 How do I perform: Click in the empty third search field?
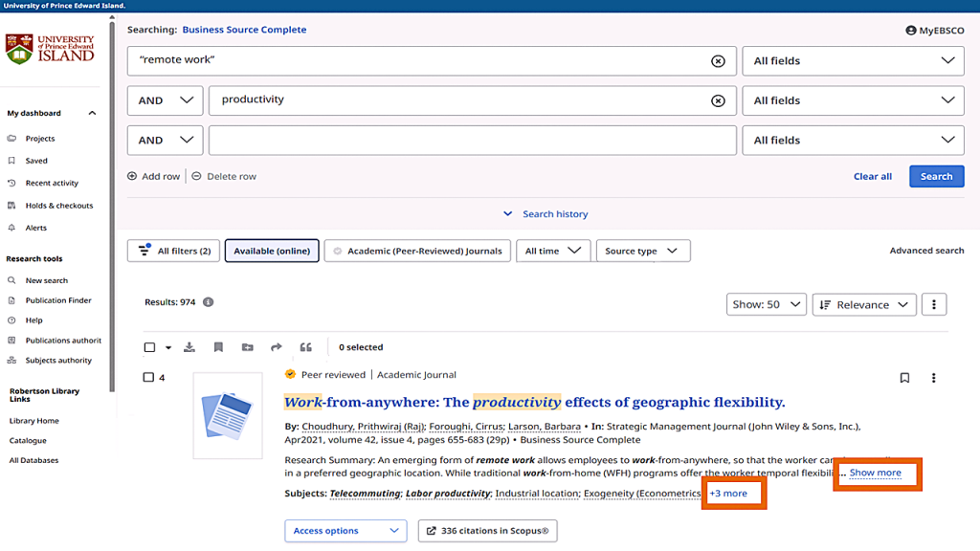coord(472,140)
